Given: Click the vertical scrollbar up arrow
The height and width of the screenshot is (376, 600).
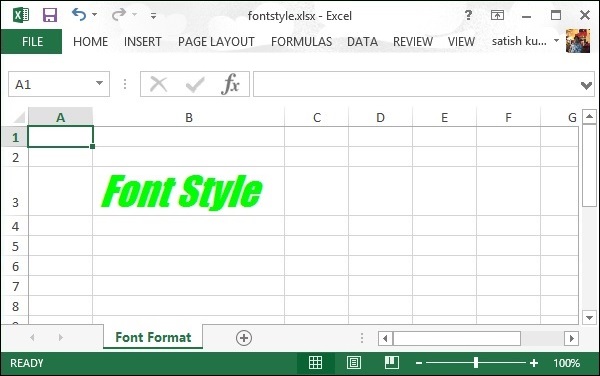Looking at the screenshot, I should (x=589, y=116).
